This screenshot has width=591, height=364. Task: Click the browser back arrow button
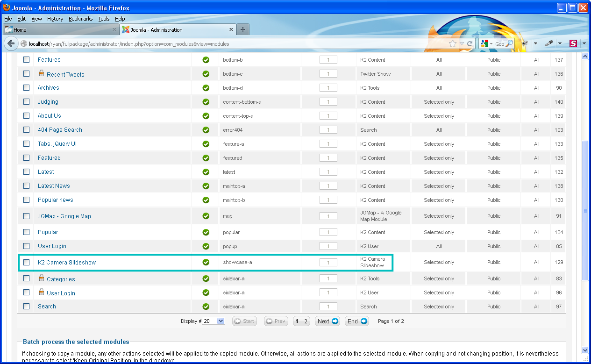(x=11, y=43)
